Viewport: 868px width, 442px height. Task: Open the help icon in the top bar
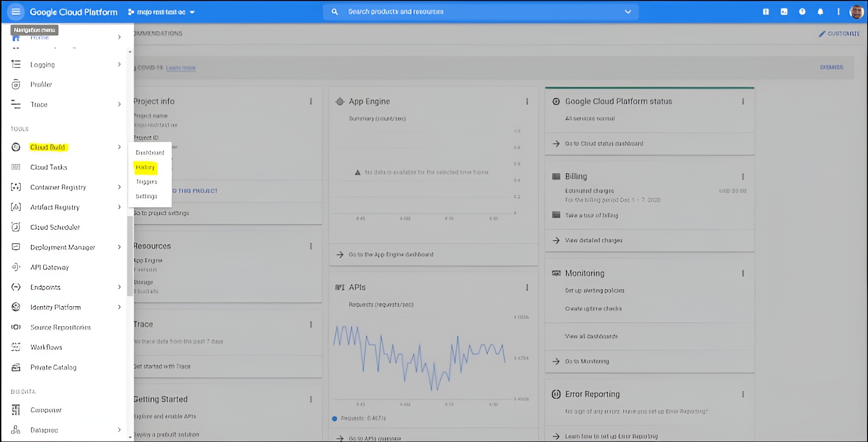point(802,11)
